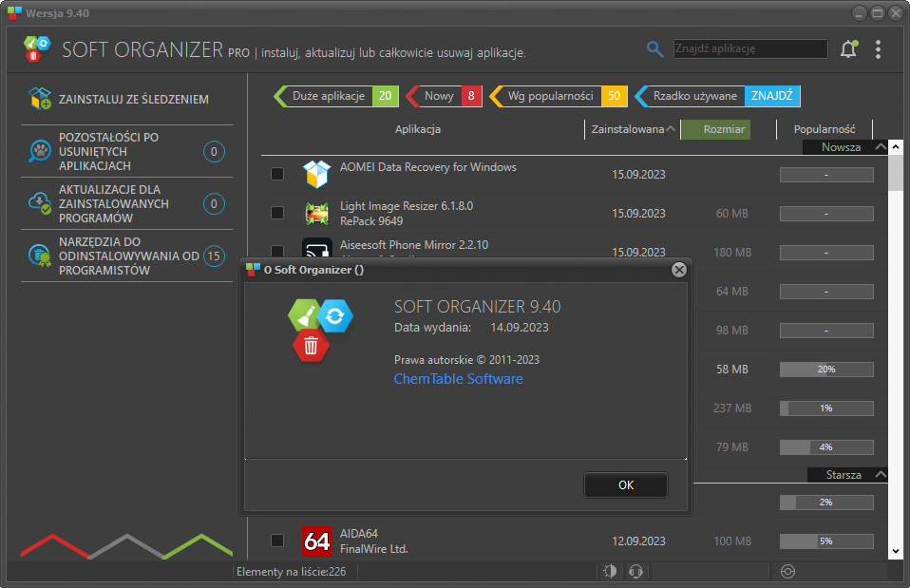
Task: Select the AOMEI Data Recovery for Windows row
Action: (574, 174)
